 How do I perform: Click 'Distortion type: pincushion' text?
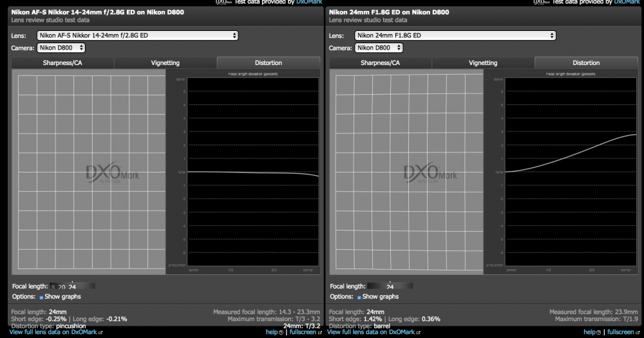(48, 326)
